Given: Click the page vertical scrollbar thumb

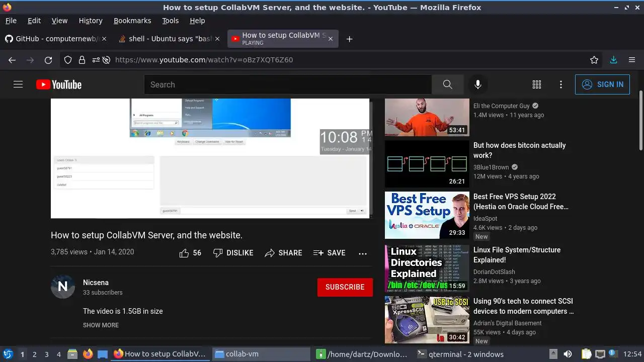Looking at the screenshot, I should [641, 120].
